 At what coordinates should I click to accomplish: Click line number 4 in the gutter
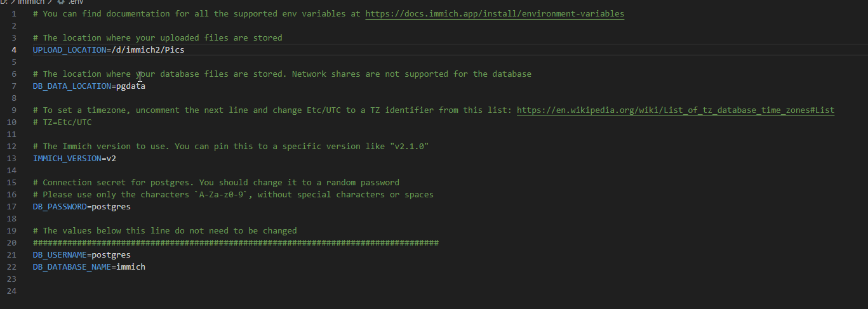[x=14, y=49]
